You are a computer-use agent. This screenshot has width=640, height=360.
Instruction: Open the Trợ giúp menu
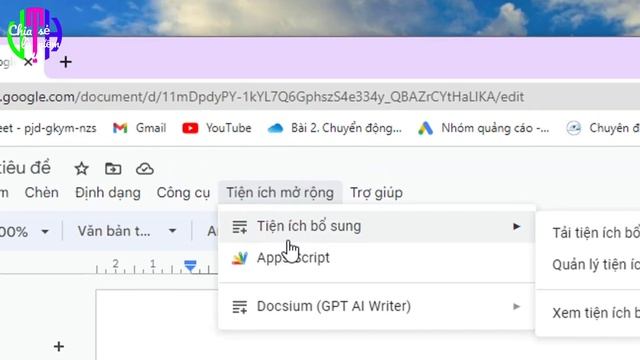[376, 193]
